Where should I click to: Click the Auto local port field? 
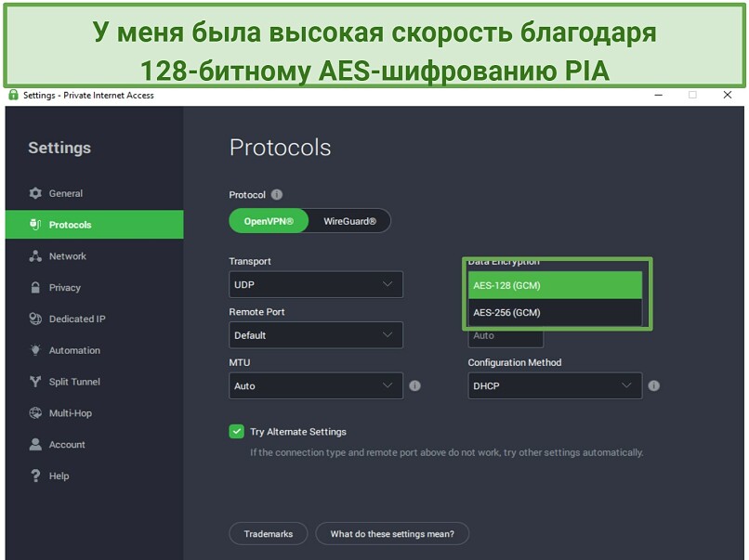(506, 336)
